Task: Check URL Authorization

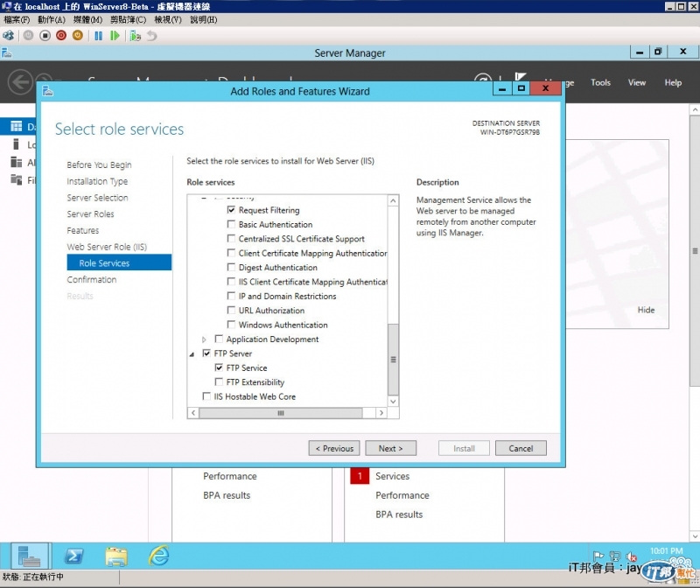Action: point(231,310)
